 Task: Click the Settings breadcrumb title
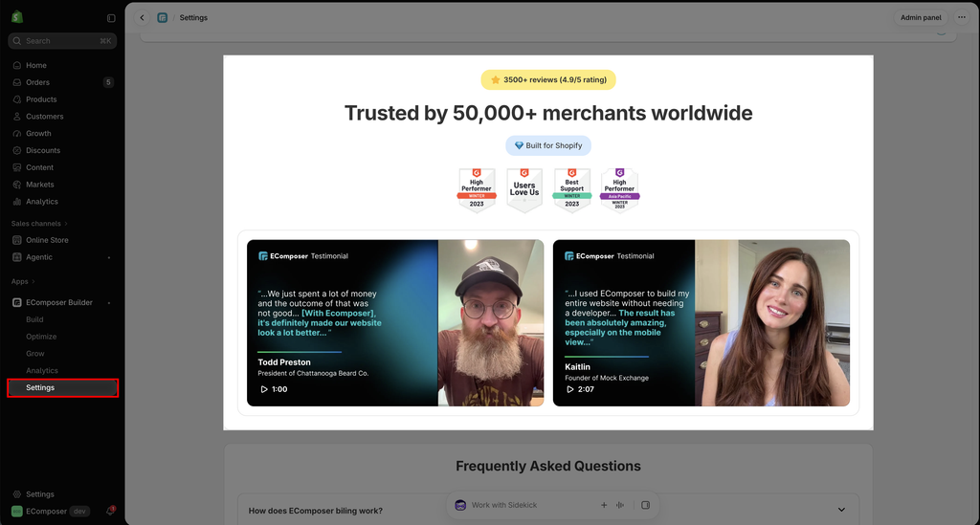pyautogui.click(x=193, y=17)
